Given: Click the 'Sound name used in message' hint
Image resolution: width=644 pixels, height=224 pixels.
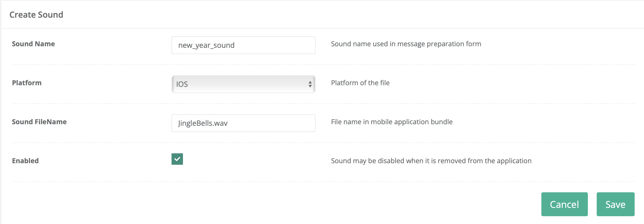Looking at the screenshot, I should click(406, 44).
